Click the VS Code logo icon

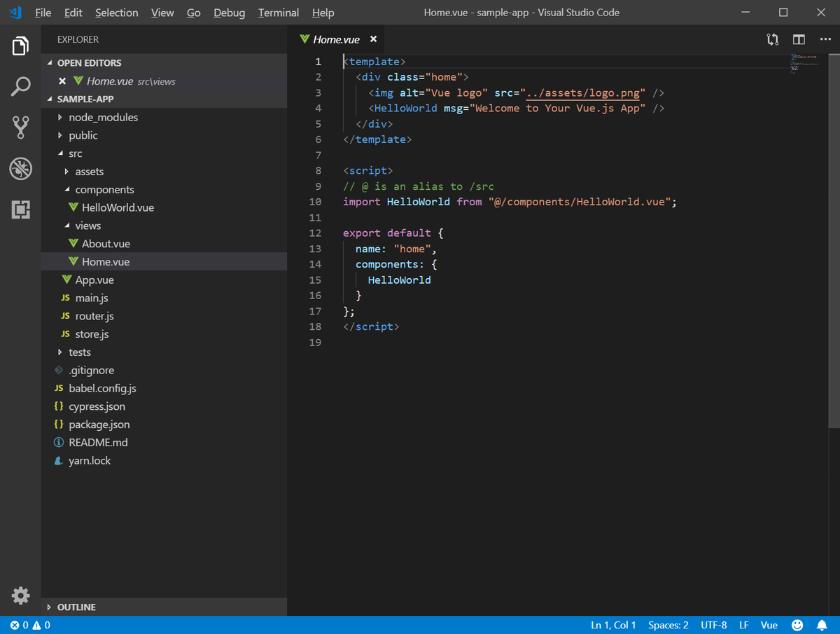pyautogui.click(x=15, y=12)
